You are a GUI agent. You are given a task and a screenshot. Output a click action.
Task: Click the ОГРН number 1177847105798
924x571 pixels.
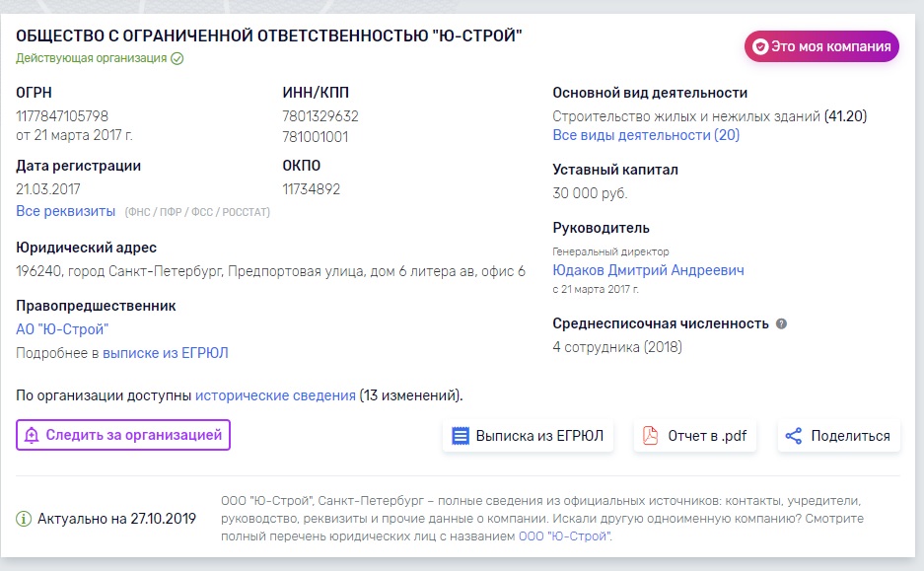tap(62, 116)
